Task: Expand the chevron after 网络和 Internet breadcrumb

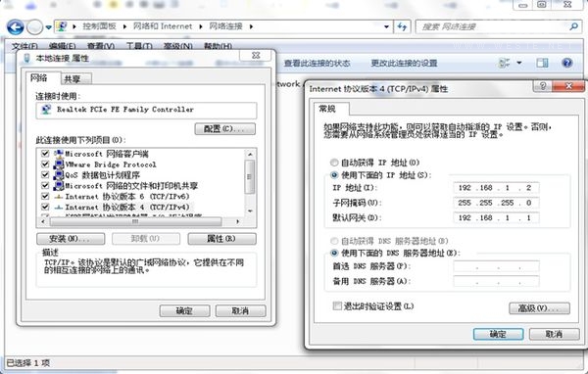Action: click(x=201, y=26)
